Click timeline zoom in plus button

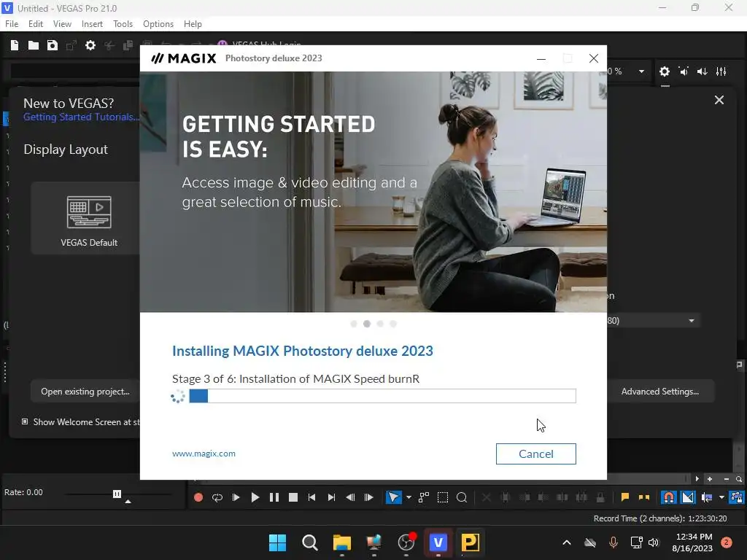click(709, 479)
